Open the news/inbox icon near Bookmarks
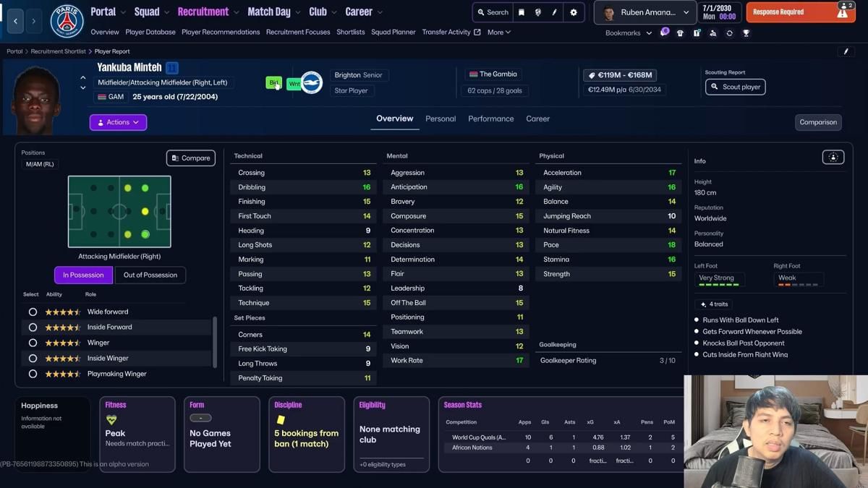 697,33
